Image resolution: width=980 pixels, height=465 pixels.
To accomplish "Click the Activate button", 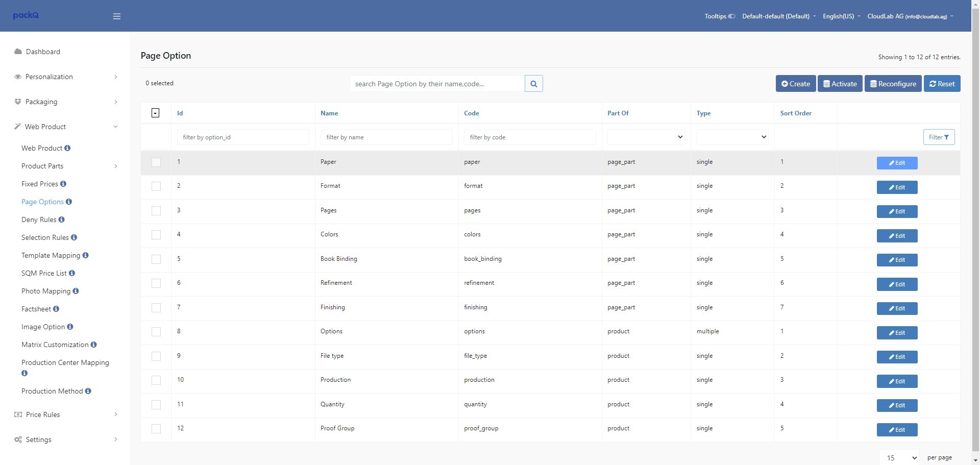I will tap(840, 84).
